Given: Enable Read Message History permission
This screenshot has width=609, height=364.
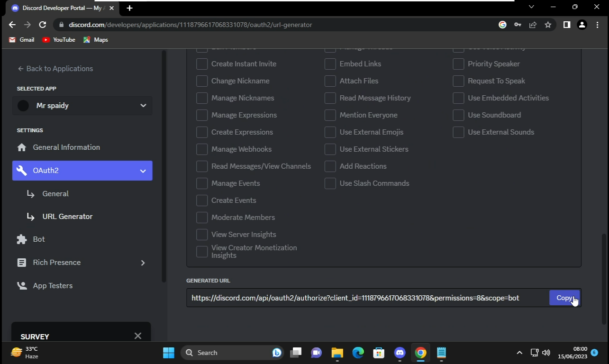Looking at the screenshot, I should 330,98.
